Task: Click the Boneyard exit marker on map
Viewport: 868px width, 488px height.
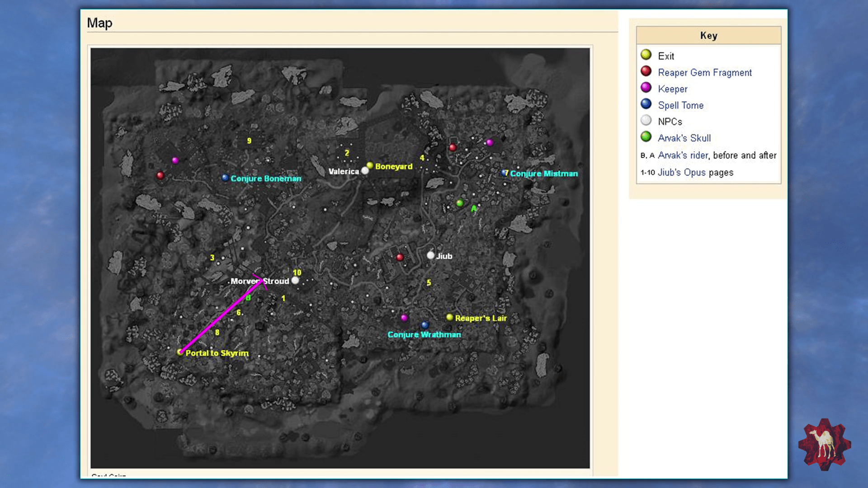Action: pos(370,165)
